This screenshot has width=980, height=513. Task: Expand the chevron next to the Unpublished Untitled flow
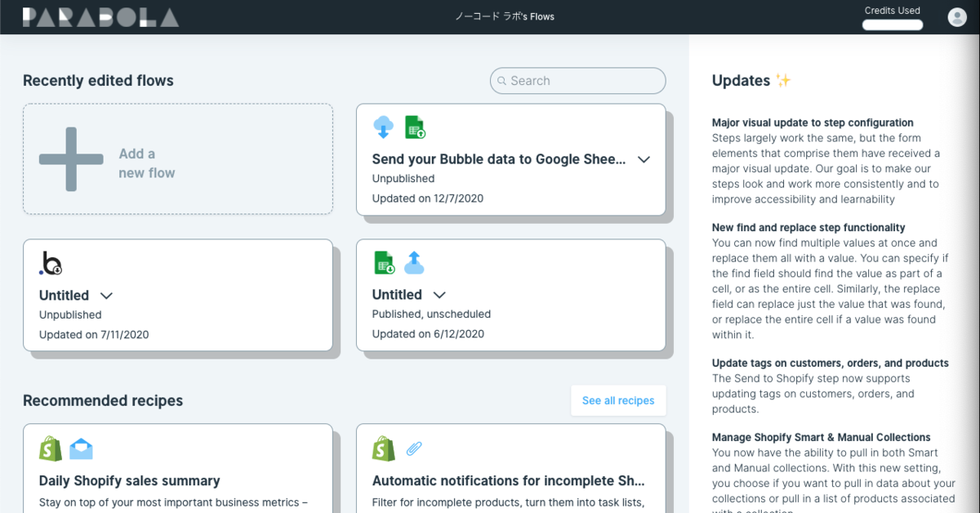tap(106, 295)
